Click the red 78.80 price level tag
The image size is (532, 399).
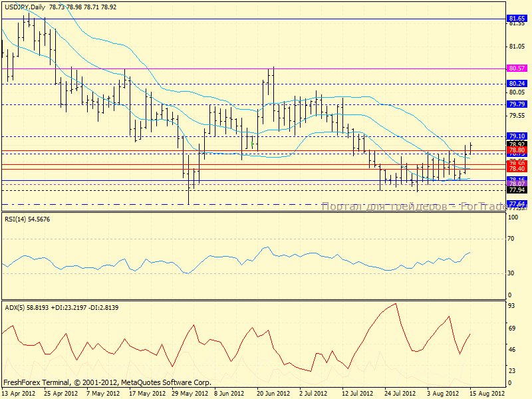(517, 150)
